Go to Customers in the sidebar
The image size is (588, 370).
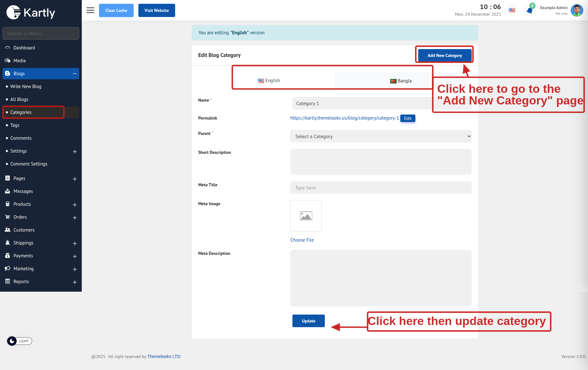[x=24, y=230]
